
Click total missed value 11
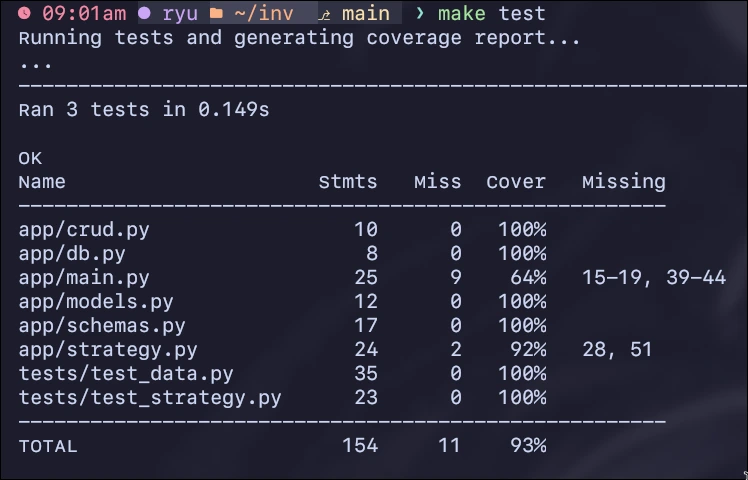[x=449, y=446]
